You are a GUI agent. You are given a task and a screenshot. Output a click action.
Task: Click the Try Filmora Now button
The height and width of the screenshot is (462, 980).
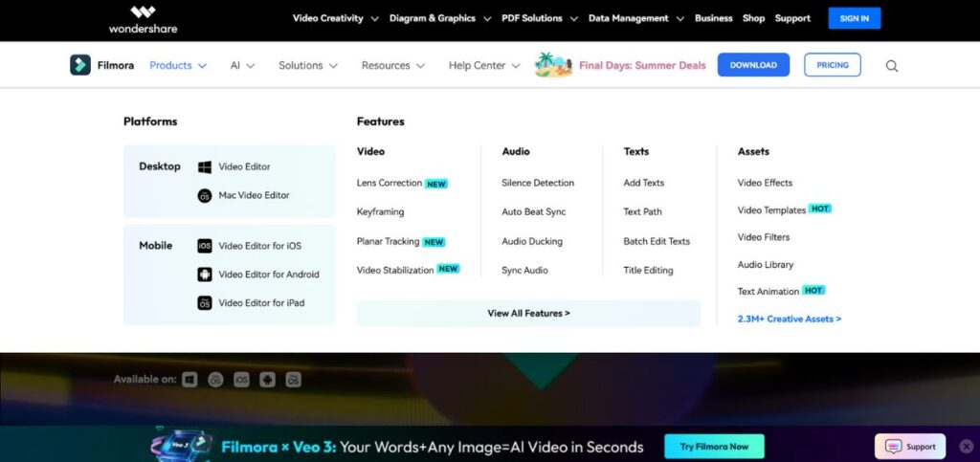click(x=714, y=447)
